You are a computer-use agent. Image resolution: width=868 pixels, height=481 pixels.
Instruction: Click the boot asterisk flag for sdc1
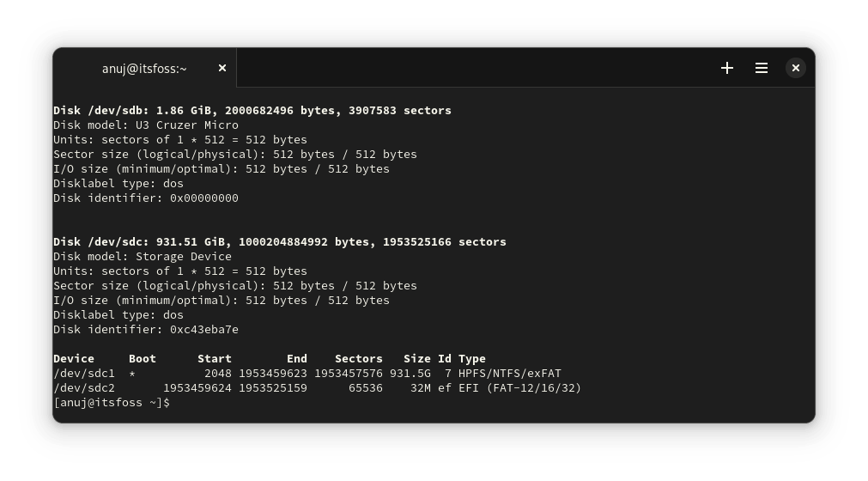(132, 374)
